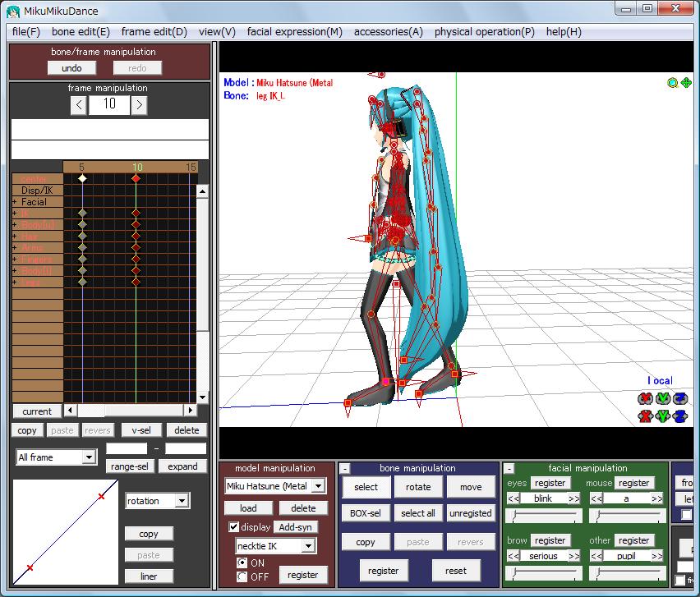Open the frame edit(D) menu
This screenshot has height=597, width=700.
click(154, 32)
